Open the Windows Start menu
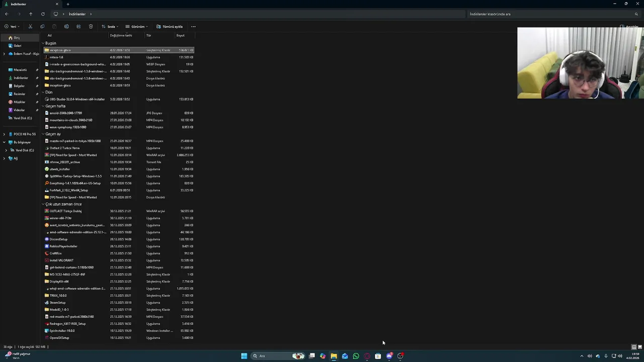Image resolution: width=644 pixels, height=362 pixels. pos(244,356)
